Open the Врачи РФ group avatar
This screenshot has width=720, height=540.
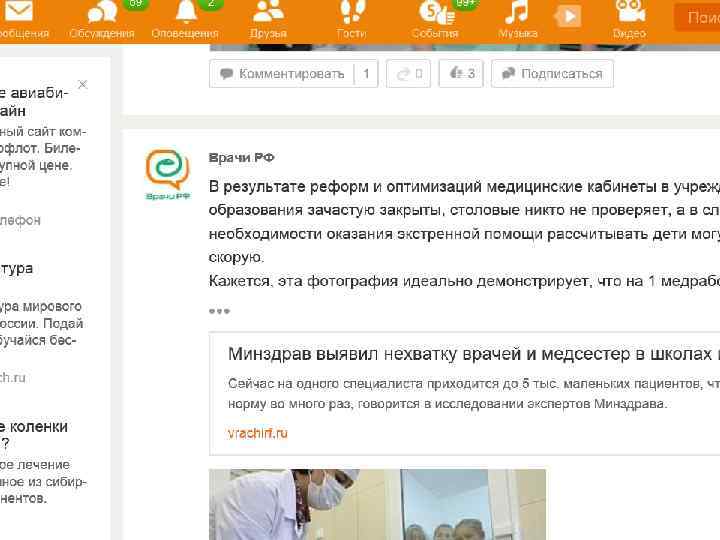168,175
